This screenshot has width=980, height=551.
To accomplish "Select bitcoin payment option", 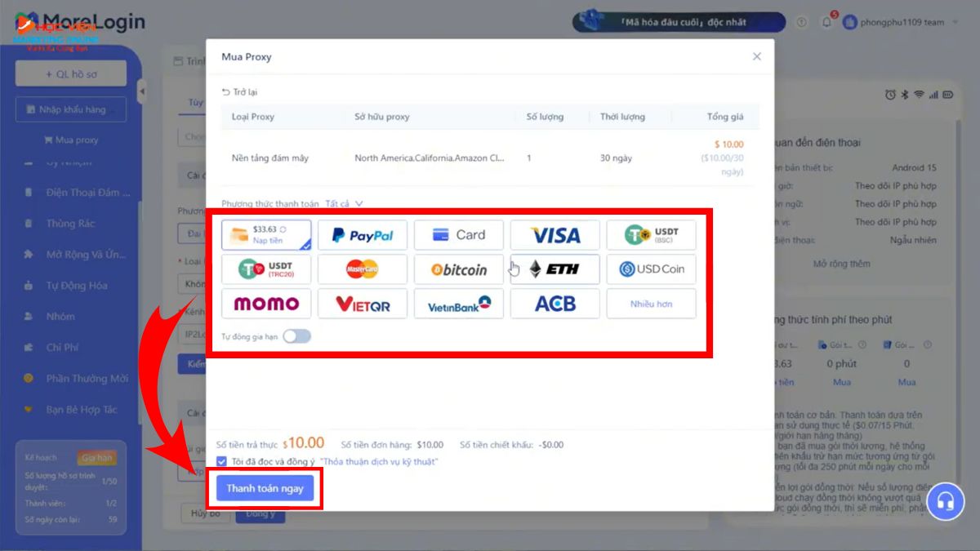I will [458, 269].
